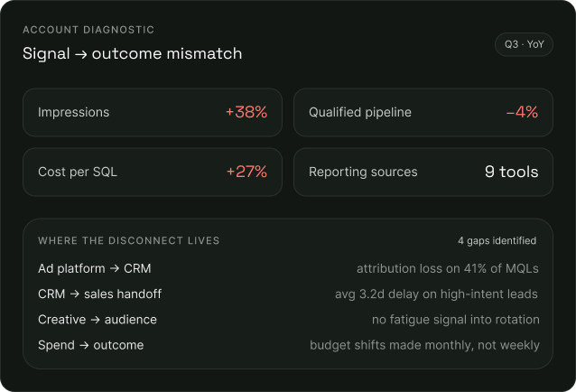Screen dimensions: 576x392
Task: Click the −4% pipeline value
Action: [x=522, y=112]
